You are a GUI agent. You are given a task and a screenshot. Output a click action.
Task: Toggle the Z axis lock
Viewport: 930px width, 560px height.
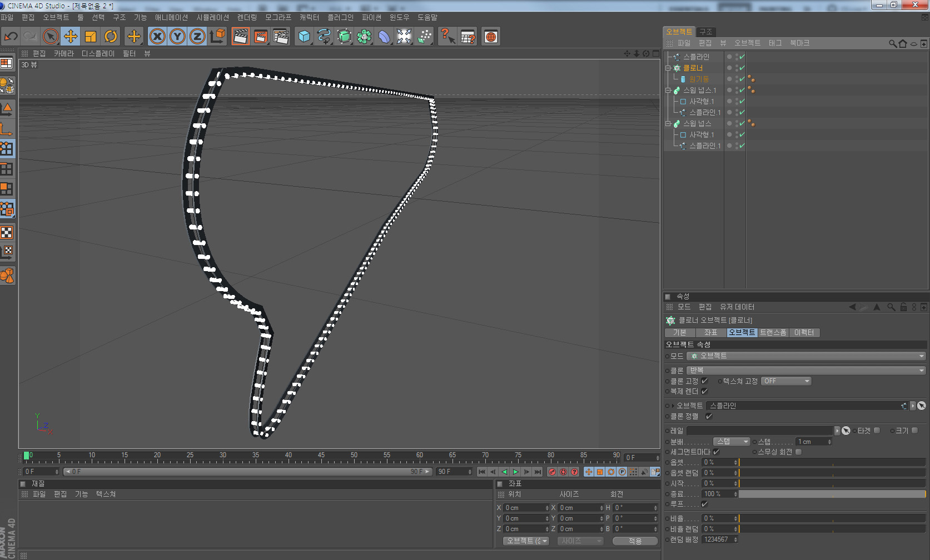click(x=197, y=37)
